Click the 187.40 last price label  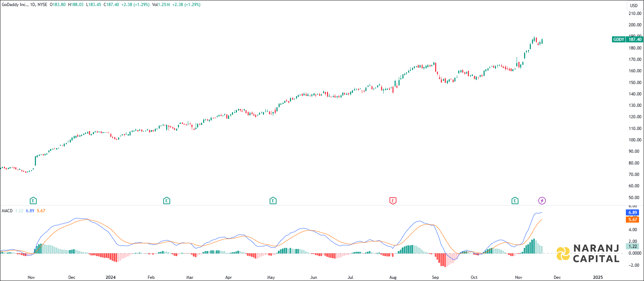pos(635,40)
